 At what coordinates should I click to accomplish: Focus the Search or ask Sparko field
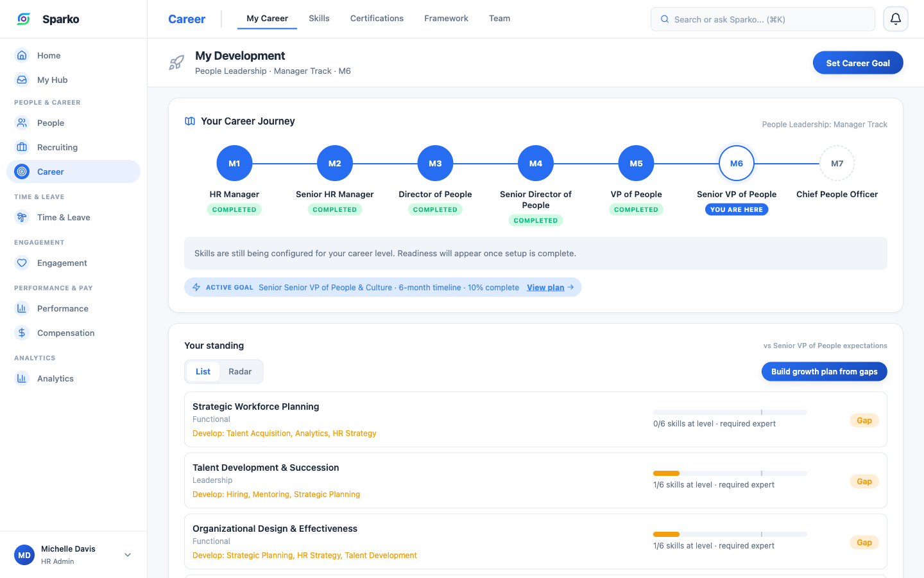click(x=762, y=19)
